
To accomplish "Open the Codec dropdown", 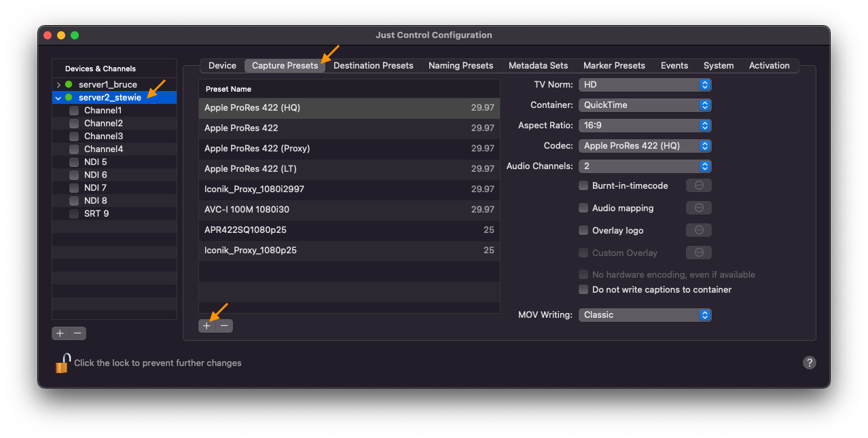I will click(x=645, y=146).
